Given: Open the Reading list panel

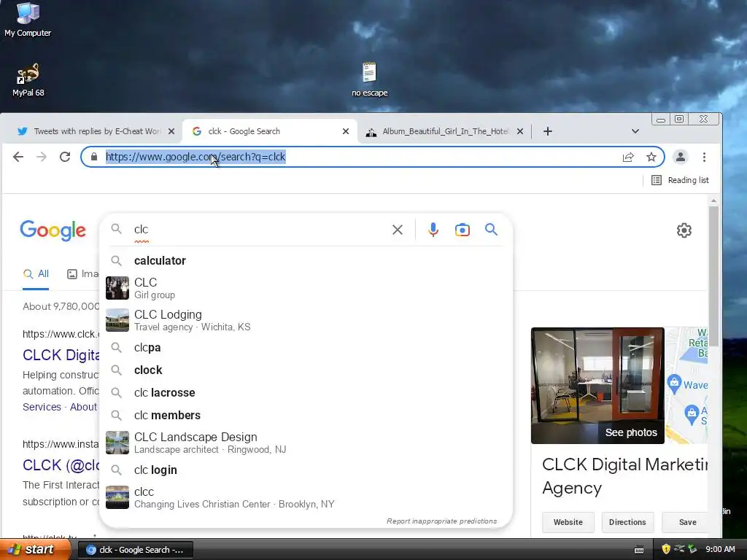Looking at the screenshot, I should pyautogui.click(x=680, y=180).
